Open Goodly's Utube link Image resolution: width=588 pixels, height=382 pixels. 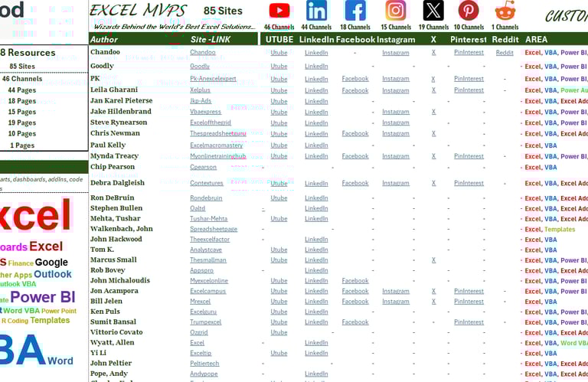point(279,66)
